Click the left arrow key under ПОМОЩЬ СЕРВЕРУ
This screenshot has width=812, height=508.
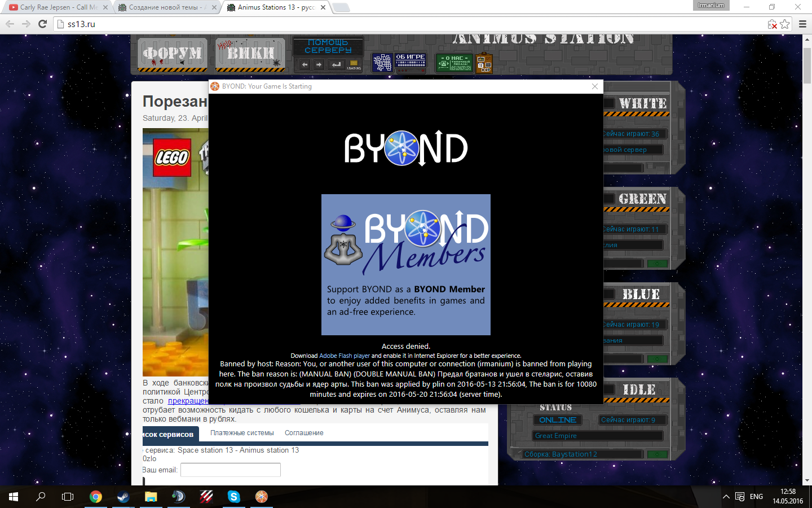(305, 64)
